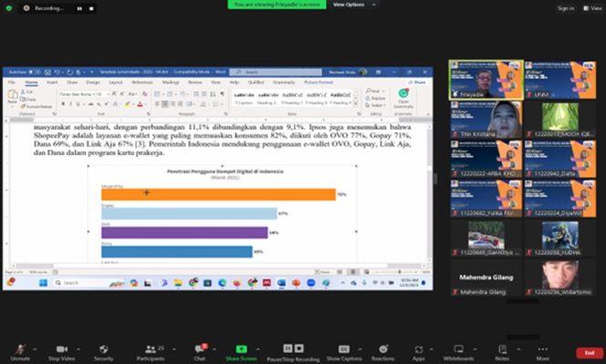Click the red font color button

[x=140, y=104]
